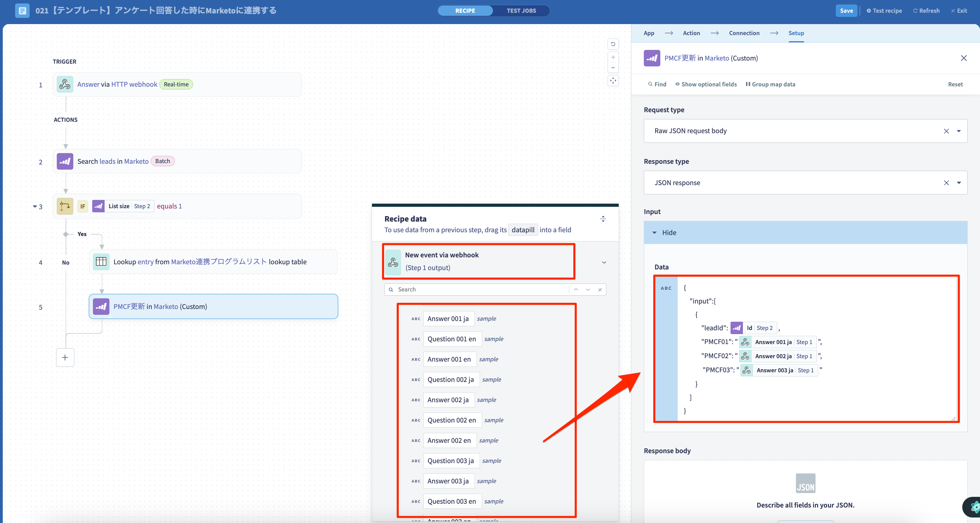980x523 pixels.
Task: Close the PMCF更新 setup panel
Action: (963, 58)
